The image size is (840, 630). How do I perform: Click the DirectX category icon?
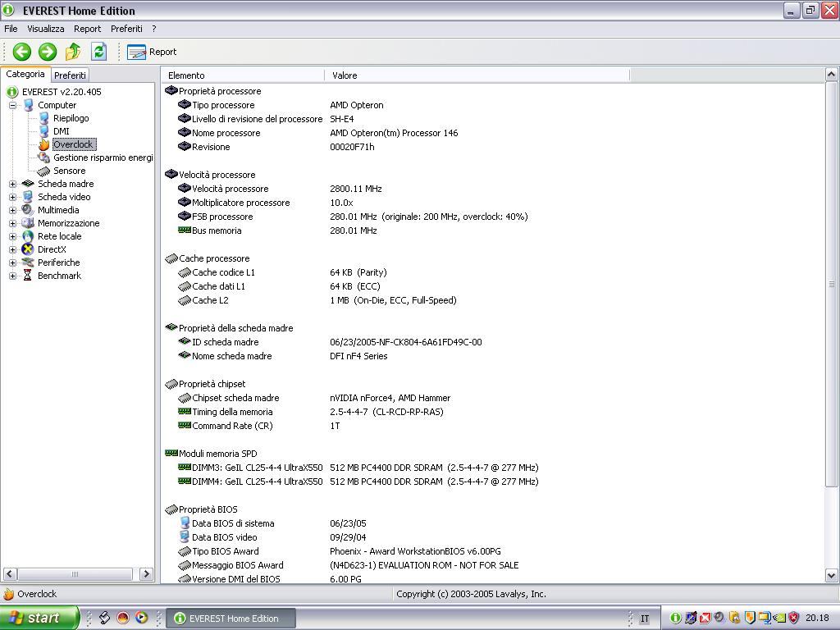[x=28, y=249]
